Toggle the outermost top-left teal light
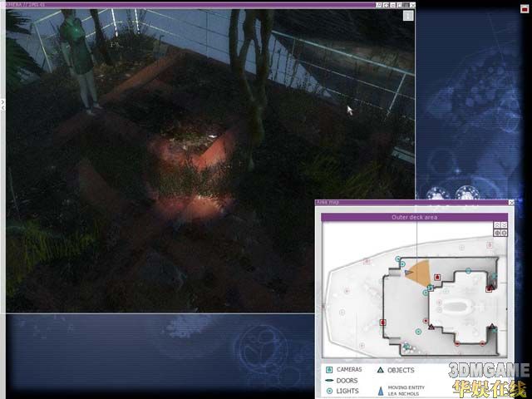532x399 pixels. 398,259
